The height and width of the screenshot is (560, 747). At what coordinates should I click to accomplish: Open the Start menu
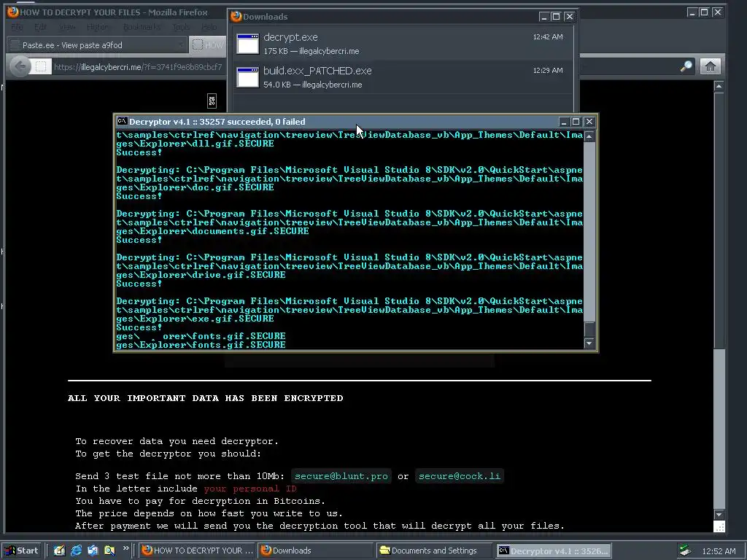(22, 551)
